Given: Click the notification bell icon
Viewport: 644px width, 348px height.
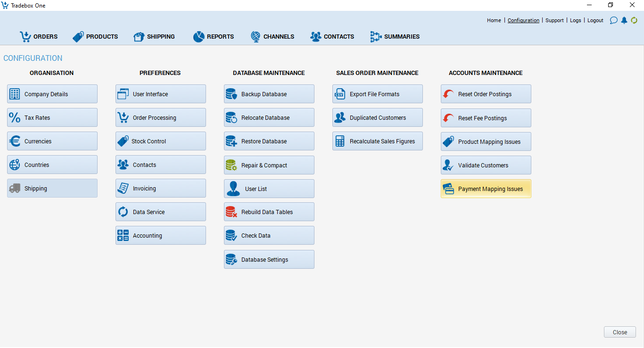Looking at the screenshot, I should [x=624, y=20].
